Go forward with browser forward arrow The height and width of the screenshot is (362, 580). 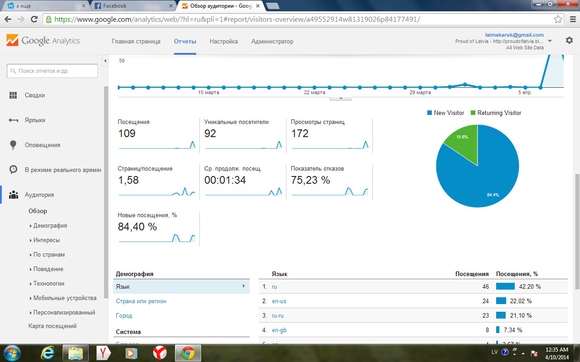click(x=21, y=20)
